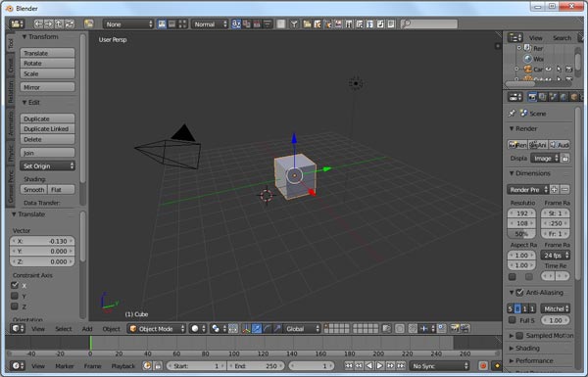Open the 3D View editor type menu
Image resolution: width=588 pixels, height=377 pixels.
click(x=18, y=329)
